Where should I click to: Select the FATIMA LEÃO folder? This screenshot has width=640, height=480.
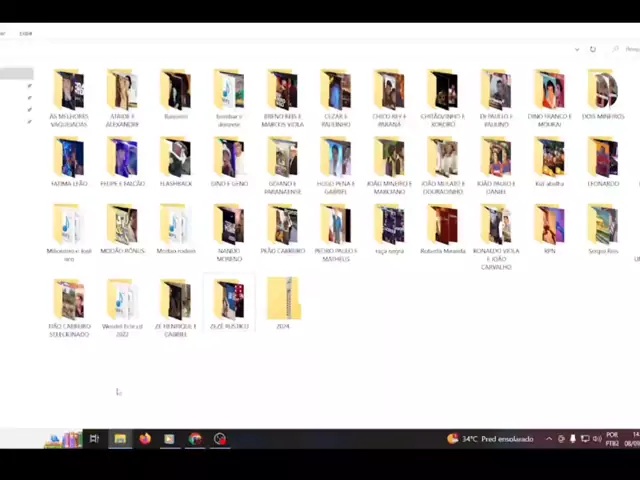click(x=69, y=160)
